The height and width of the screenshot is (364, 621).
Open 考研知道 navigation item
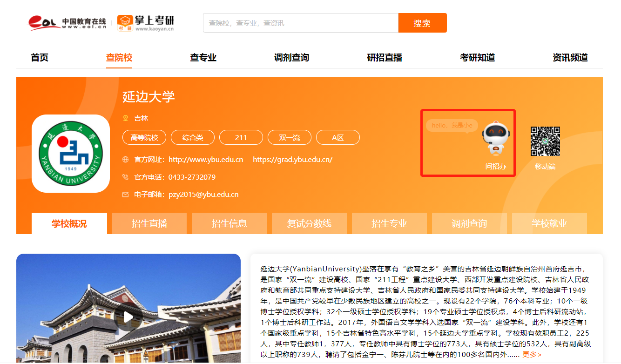tap(477, 58)
